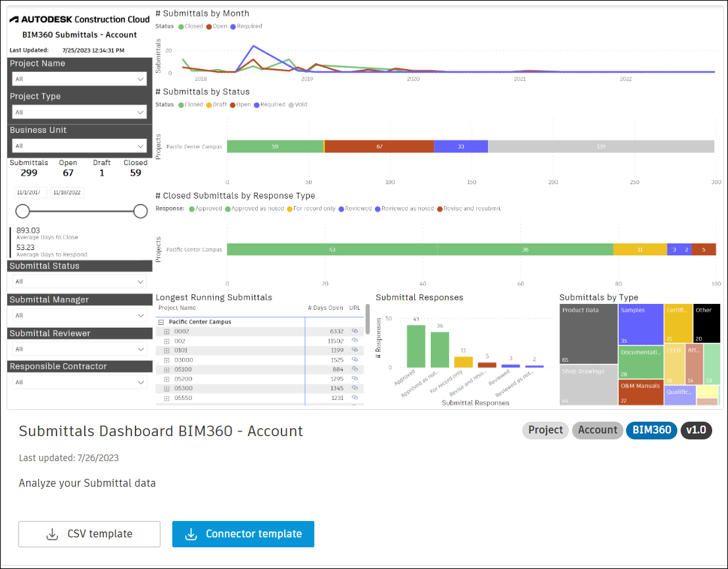Open the Submittal Manager filter dropdown
Screen dimensions: 728x569
point(80,315)
